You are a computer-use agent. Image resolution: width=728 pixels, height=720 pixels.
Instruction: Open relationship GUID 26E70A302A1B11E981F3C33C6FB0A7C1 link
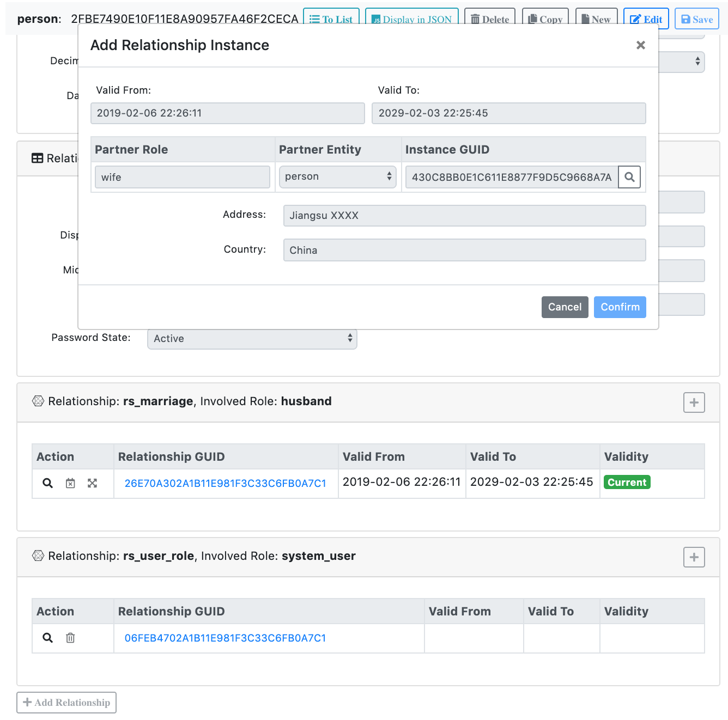click(225, 484)
